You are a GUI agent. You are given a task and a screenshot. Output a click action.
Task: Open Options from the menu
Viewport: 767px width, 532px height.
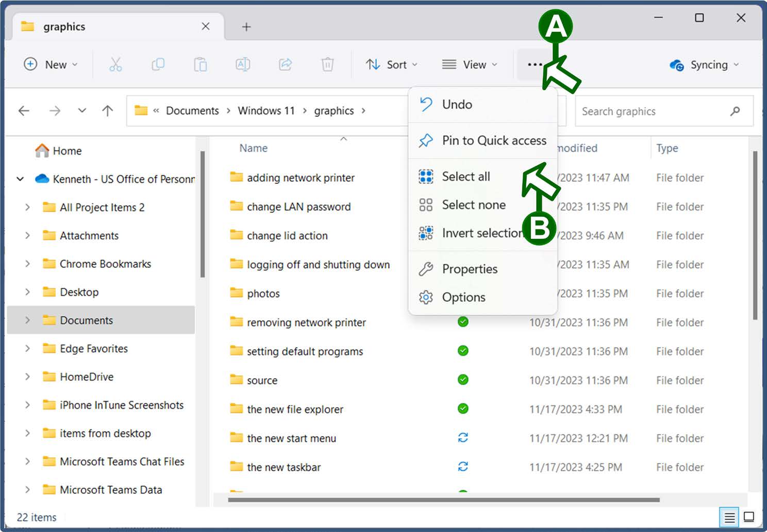tap(482, 297)
